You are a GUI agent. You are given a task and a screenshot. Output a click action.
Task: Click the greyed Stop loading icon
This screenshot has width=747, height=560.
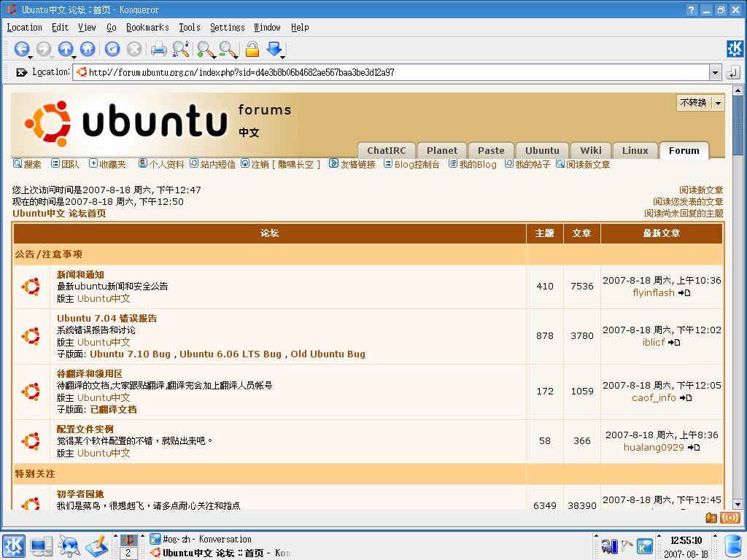click(134, 49)
